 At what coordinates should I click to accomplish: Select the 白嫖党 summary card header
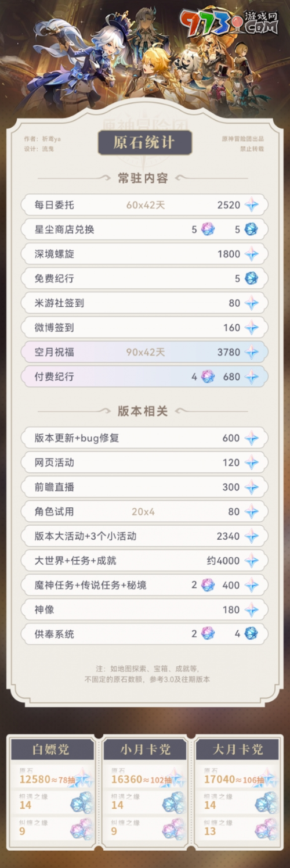[50, 749]
